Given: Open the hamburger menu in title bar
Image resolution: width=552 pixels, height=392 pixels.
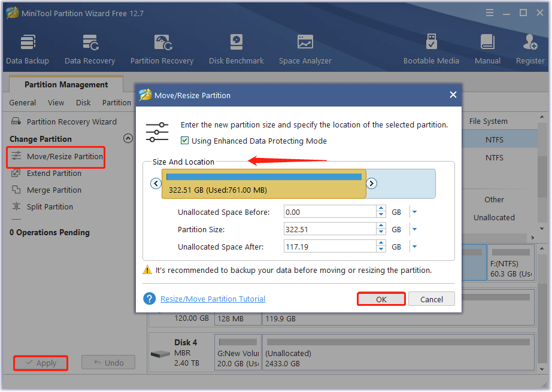Looking at the screenshot, I should click(x=490, y=13).
